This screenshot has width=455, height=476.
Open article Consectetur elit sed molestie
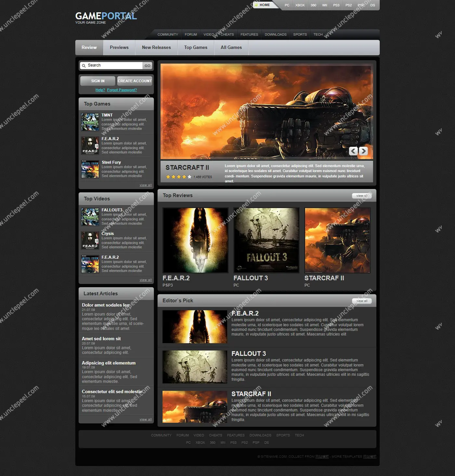(112, 392)
